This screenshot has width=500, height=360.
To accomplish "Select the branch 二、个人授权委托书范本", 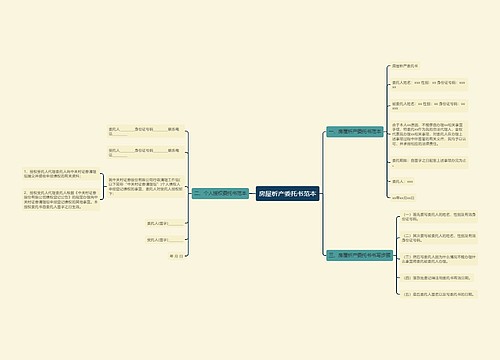I will point(220,193).
